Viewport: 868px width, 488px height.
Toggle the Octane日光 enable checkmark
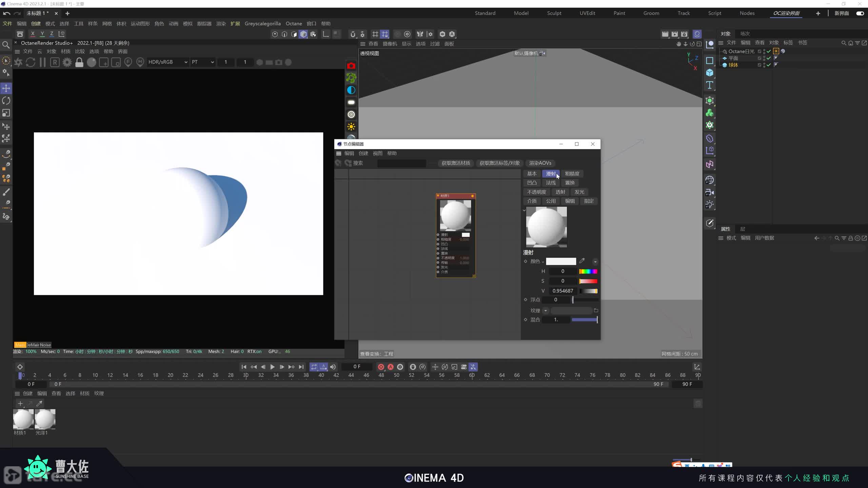point(769,52)
